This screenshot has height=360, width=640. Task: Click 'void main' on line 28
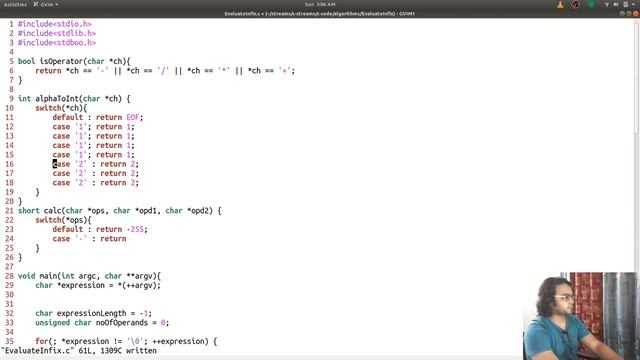tap(38, 276)
